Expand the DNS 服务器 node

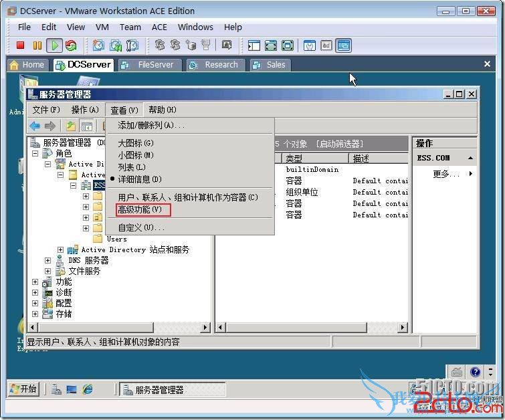tap(47, 260)
